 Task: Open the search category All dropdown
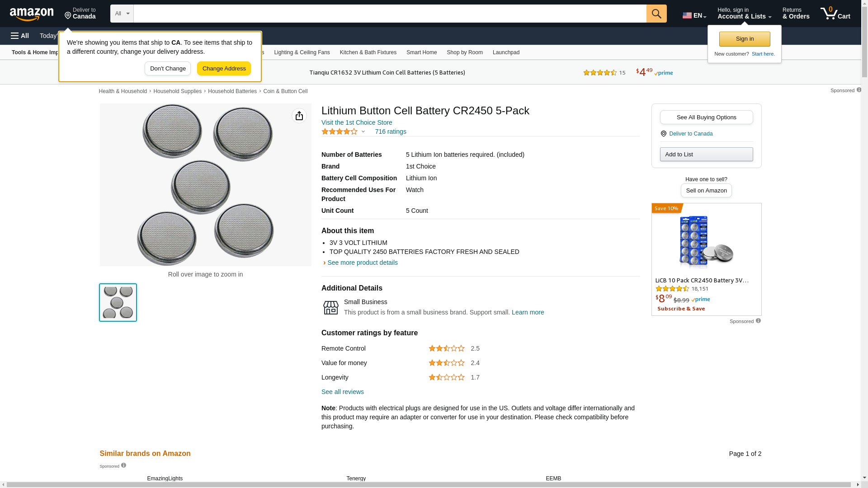122,14
